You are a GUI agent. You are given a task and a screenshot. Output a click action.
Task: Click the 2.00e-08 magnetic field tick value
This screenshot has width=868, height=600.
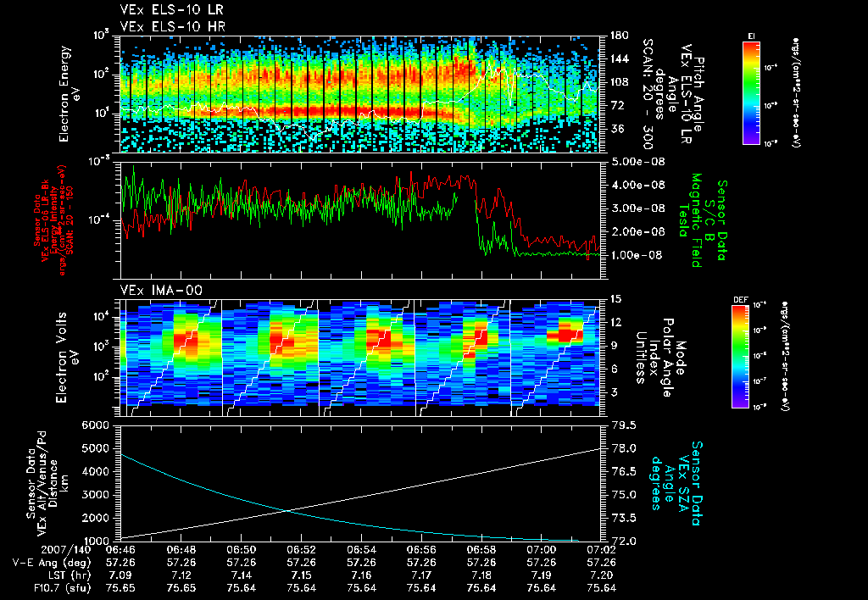click(637, 231)
